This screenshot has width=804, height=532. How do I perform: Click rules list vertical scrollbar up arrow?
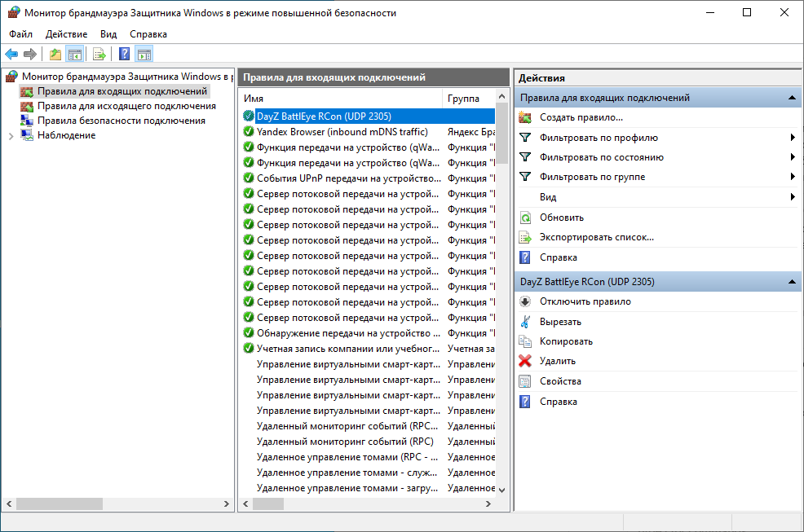coord(502,96)
